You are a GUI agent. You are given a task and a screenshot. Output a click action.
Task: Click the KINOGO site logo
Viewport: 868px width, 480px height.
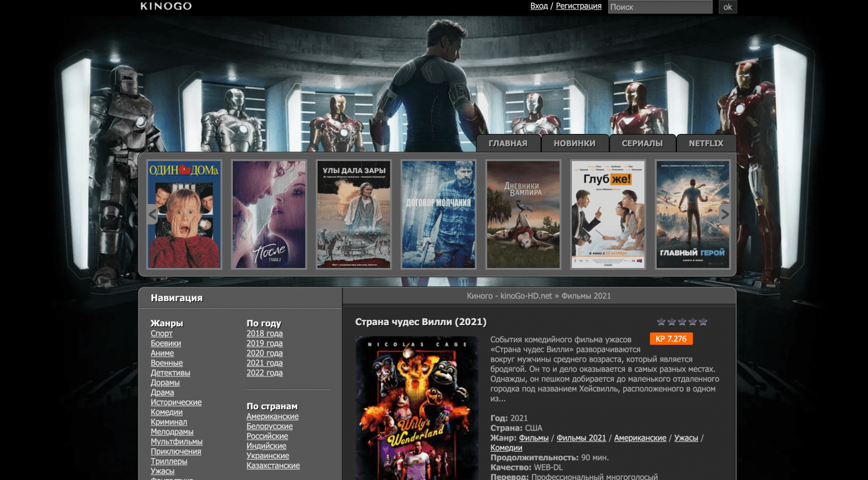coord(166,6)
